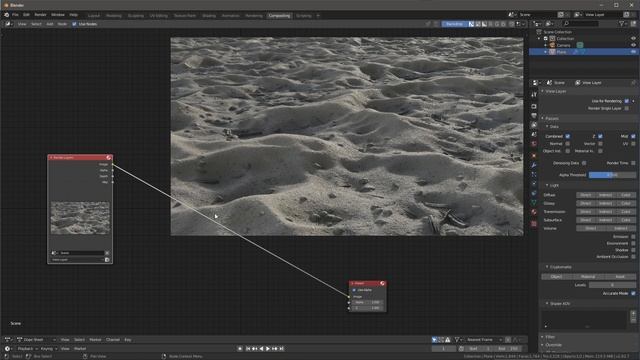Toggle Use Alpha on Viewer node
Screen dimensions: 640x360
pyautogui.click(x=354, y=290)
